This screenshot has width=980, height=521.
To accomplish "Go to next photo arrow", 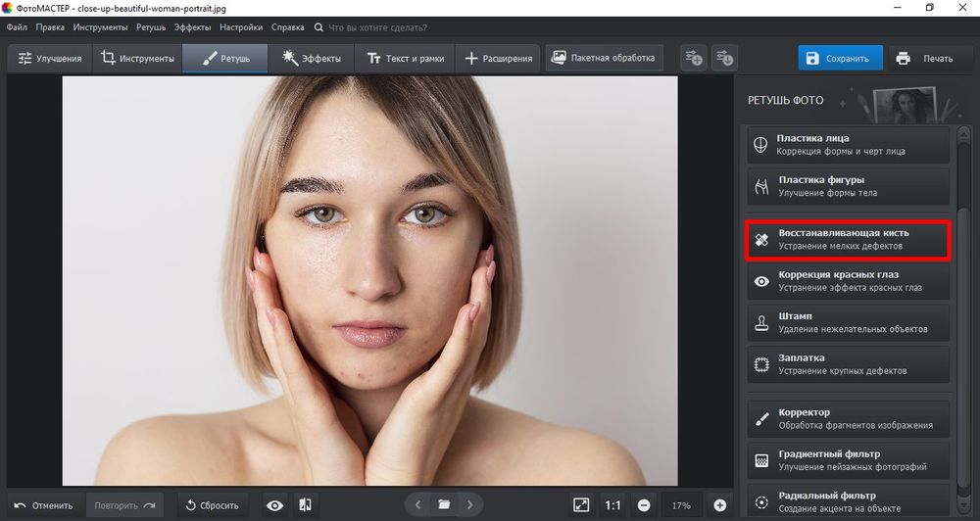I will (470, 505).
